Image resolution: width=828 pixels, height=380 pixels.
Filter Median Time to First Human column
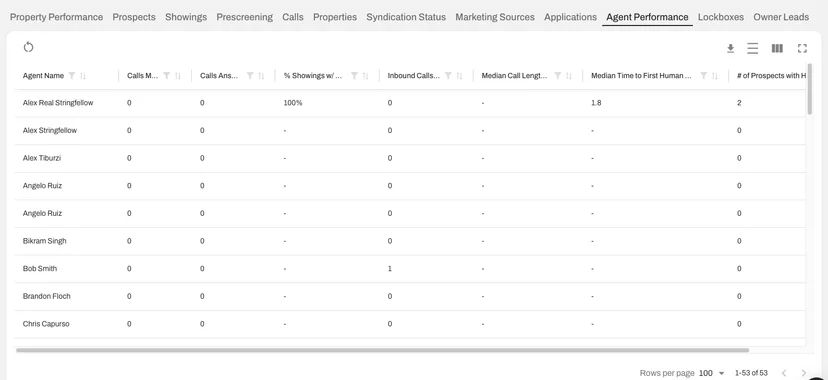pyautogui.click(x=703, y=76)
